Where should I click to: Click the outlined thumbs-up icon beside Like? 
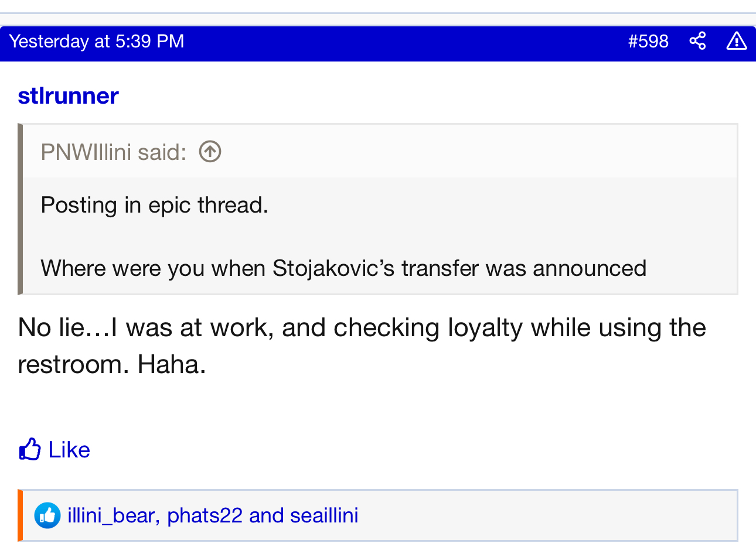[30, 449]
